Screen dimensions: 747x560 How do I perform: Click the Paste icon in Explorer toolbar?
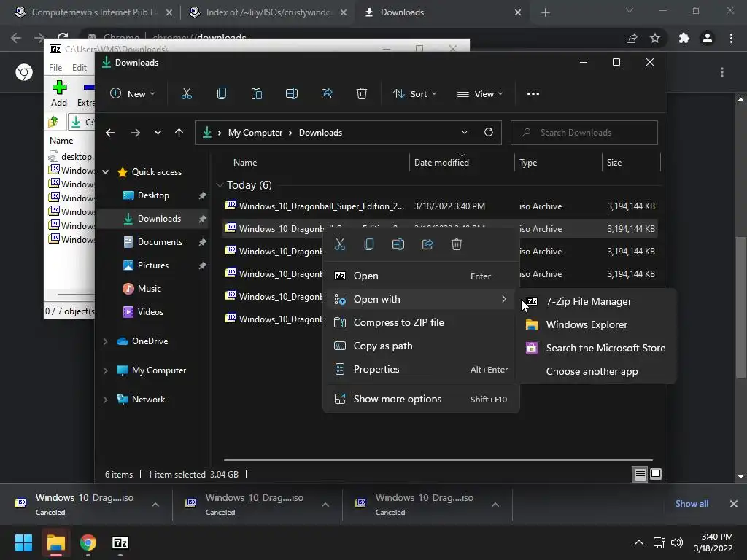point(256,94)
